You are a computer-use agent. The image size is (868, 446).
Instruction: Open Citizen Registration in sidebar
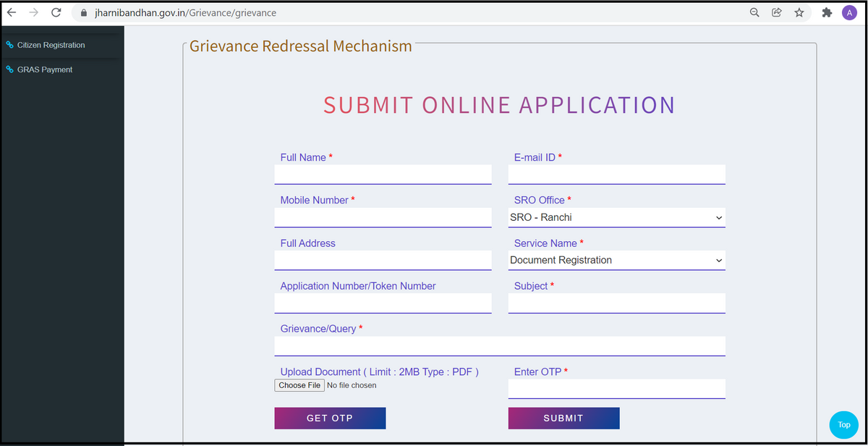tap(51, 45)
